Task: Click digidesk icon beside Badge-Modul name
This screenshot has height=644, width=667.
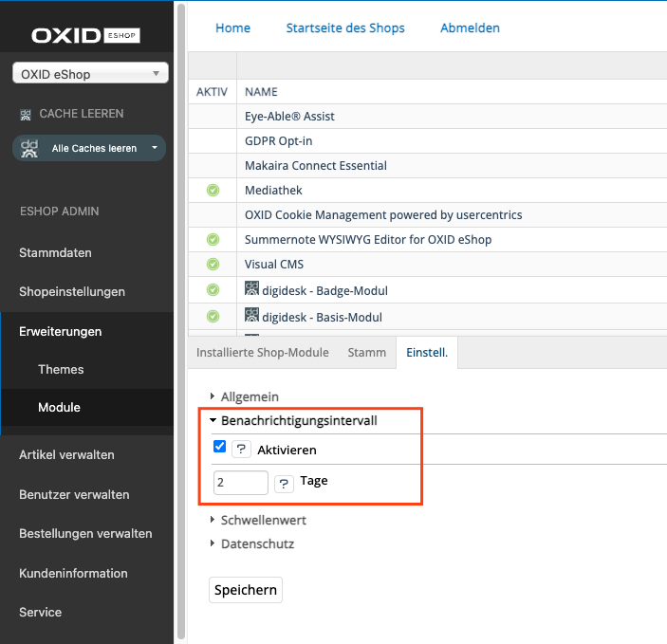Action: coord(252,290)
